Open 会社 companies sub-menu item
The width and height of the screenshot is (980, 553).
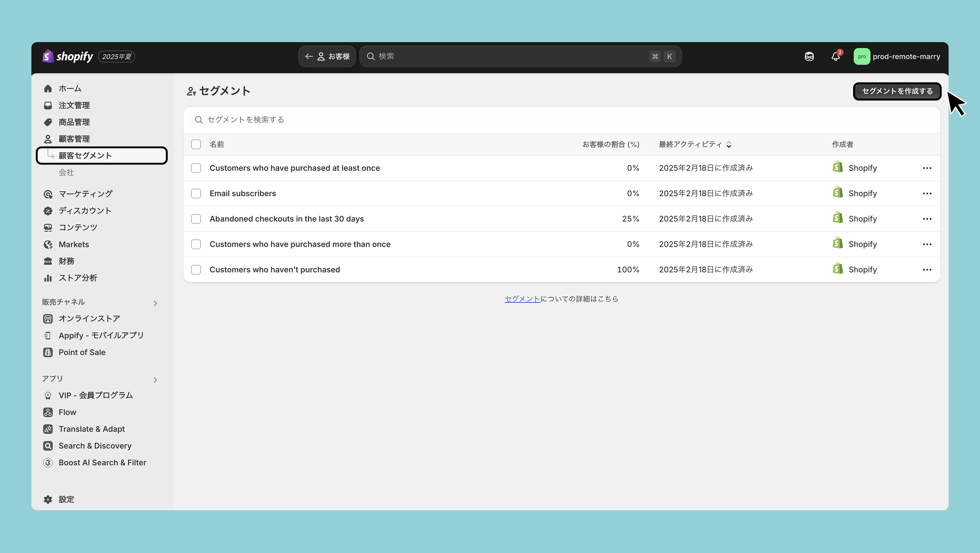pos(66,172)
